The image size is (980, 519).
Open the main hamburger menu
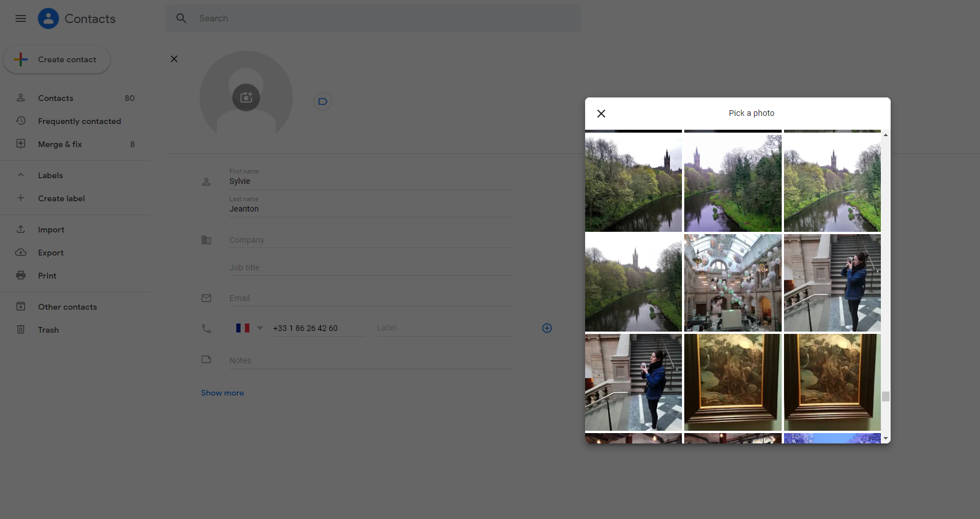21,18
